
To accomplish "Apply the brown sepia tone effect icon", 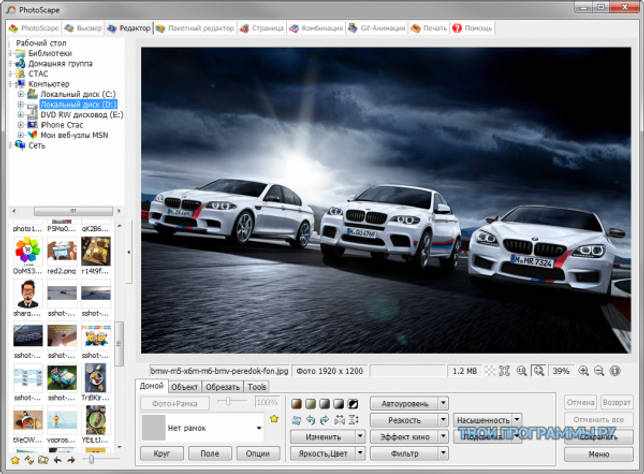I will click(296, 404).
